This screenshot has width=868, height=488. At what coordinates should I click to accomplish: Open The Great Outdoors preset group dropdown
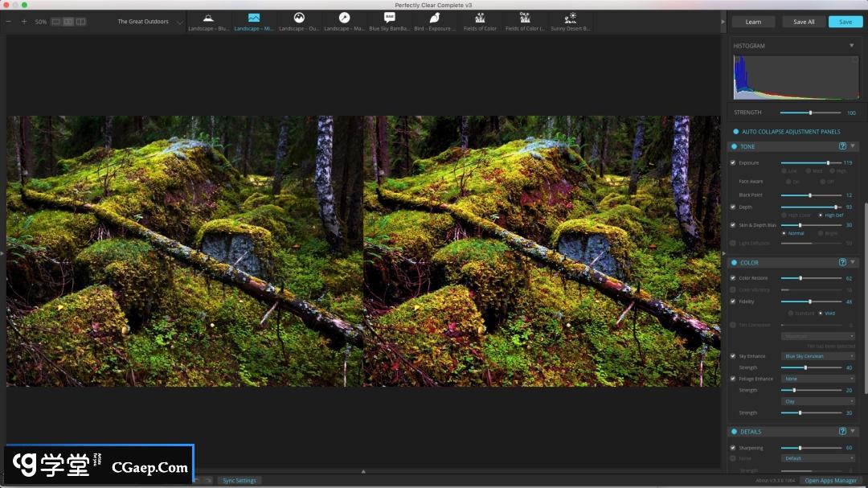(x=149, y=22)
